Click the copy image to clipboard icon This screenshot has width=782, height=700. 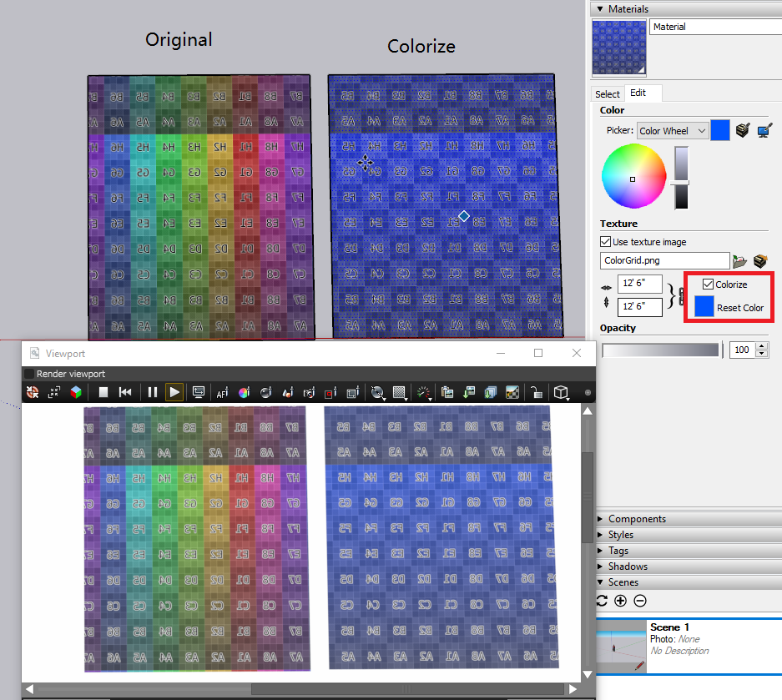(x=447, y=393)
